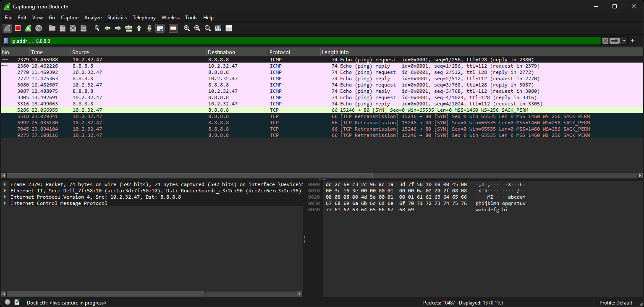The height and width of the screenshot is (307, 644).
Task: Expand Internet Control Message Protocol section
Action: point(5,203)
